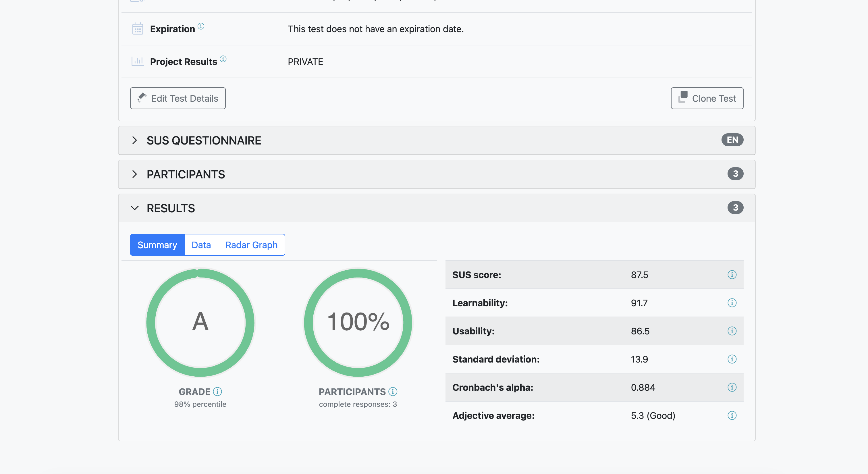Click info icon beside Expiration label

pyautogui.click(x=201, y=26)
